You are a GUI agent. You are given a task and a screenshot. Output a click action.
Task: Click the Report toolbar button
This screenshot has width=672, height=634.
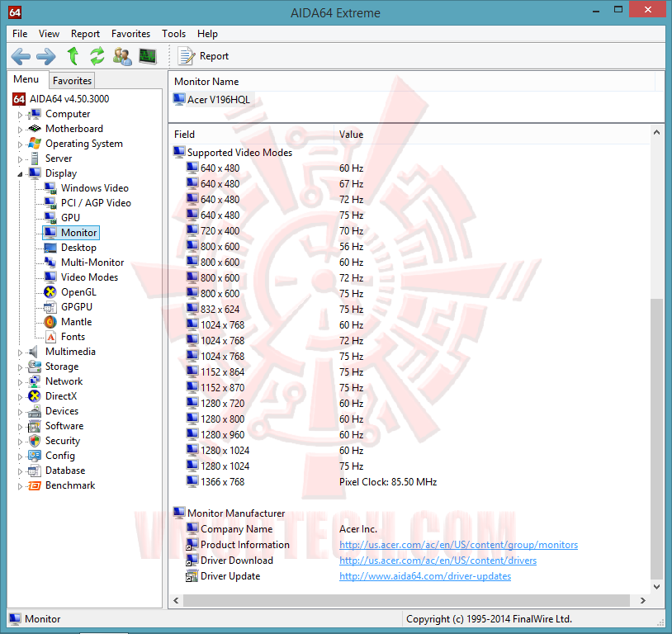click(203, 56)
